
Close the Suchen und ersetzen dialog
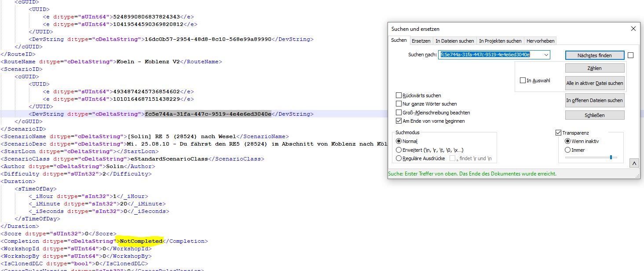point(633,29)
